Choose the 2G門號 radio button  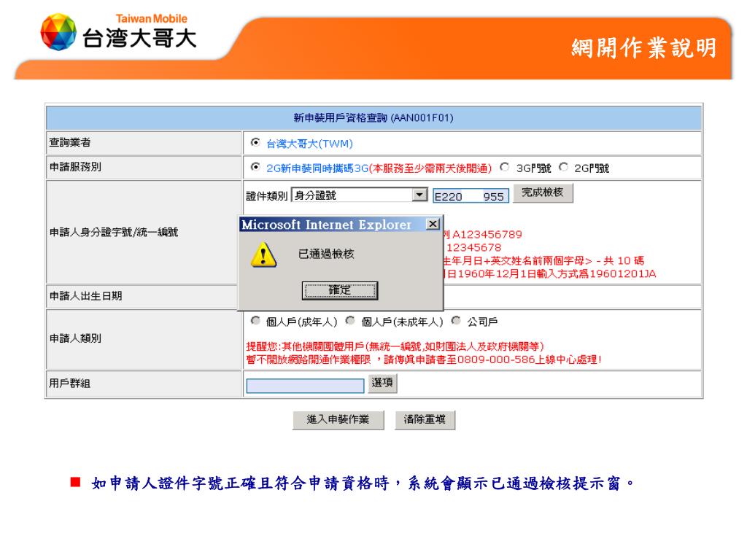(x=564, y=167)
